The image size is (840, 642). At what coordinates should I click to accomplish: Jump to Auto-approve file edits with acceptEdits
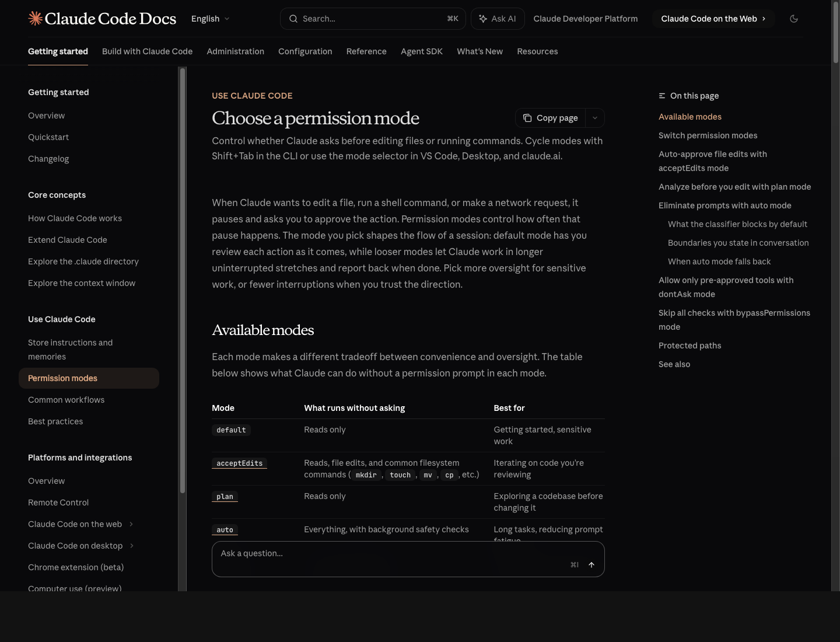[x=713, y=161]
